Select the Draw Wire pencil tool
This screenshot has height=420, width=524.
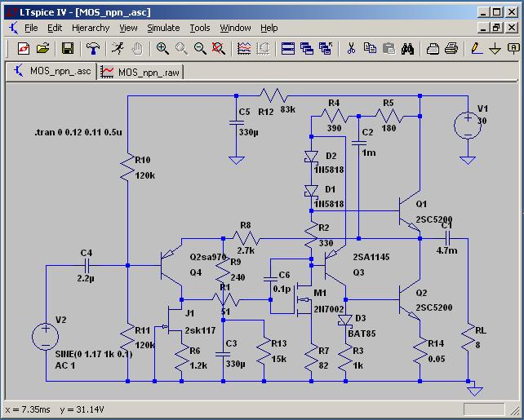[477, 49]
